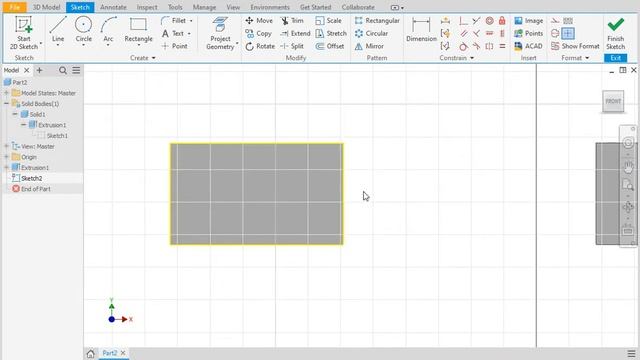Apply the Parallel constraint

[463, 33]
